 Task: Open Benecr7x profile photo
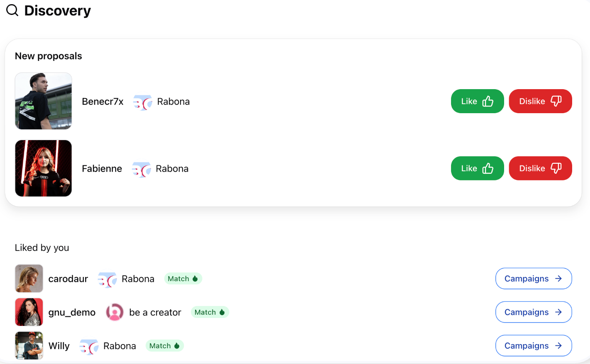click(x=44, y=101)
